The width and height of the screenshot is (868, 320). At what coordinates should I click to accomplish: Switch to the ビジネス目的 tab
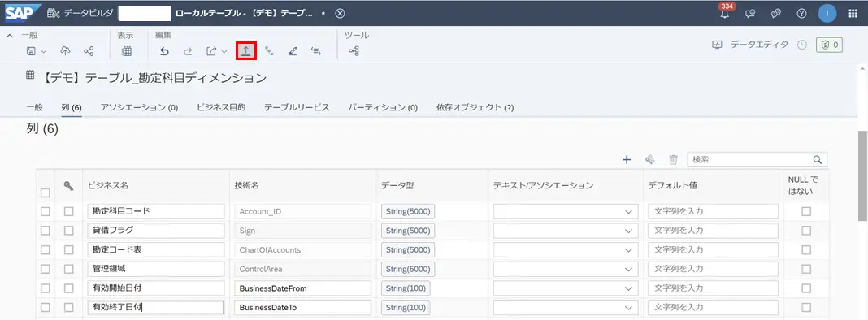(x=221, y=107)
